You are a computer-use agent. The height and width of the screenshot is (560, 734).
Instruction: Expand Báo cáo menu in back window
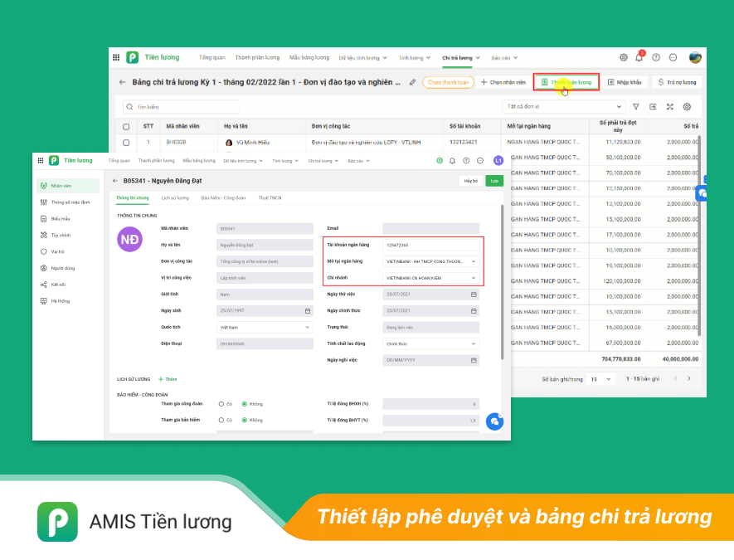[x=504, y=57]
